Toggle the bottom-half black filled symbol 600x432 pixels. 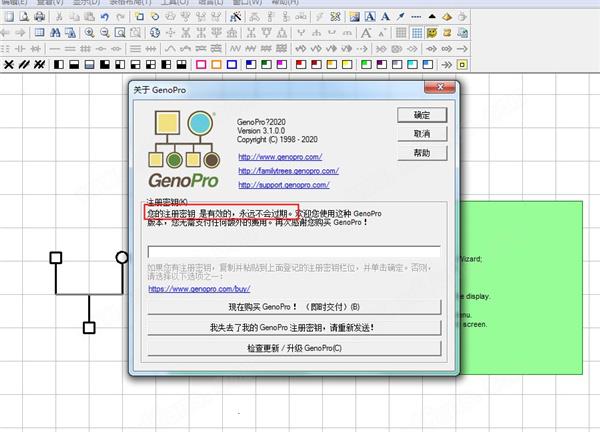74,65
